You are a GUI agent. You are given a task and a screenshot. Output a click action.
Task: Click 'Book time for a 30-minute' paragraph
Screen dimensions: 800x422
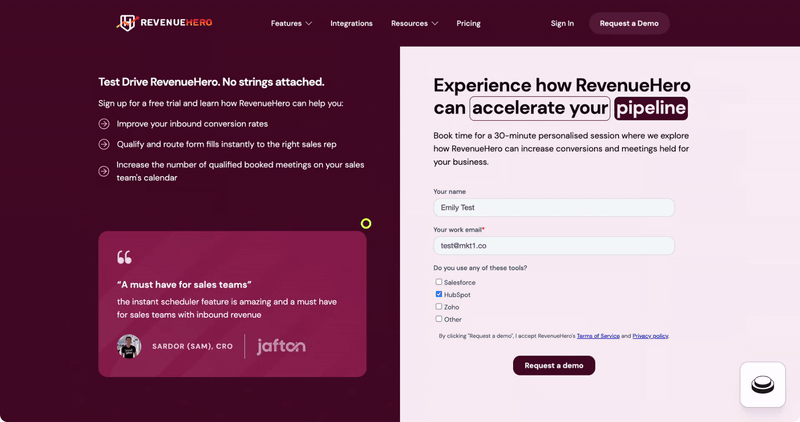point(561,148)
